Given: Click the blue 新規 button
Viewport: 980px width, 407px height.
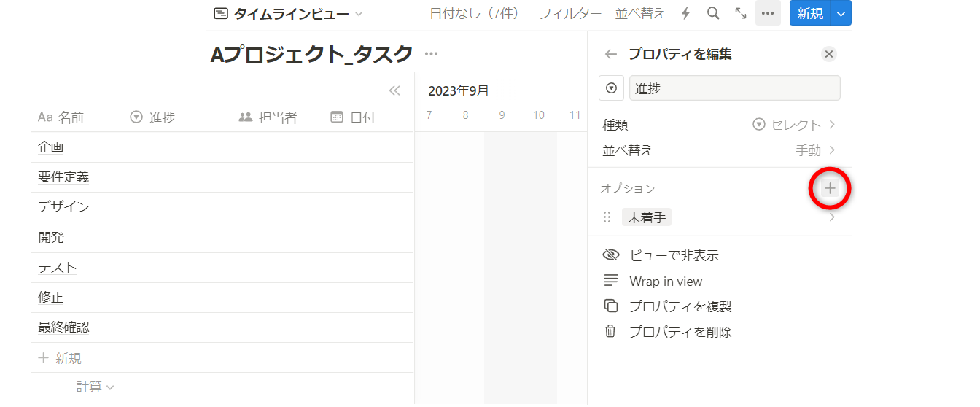Looking at the screenshot, I should (x=810, y=13).
